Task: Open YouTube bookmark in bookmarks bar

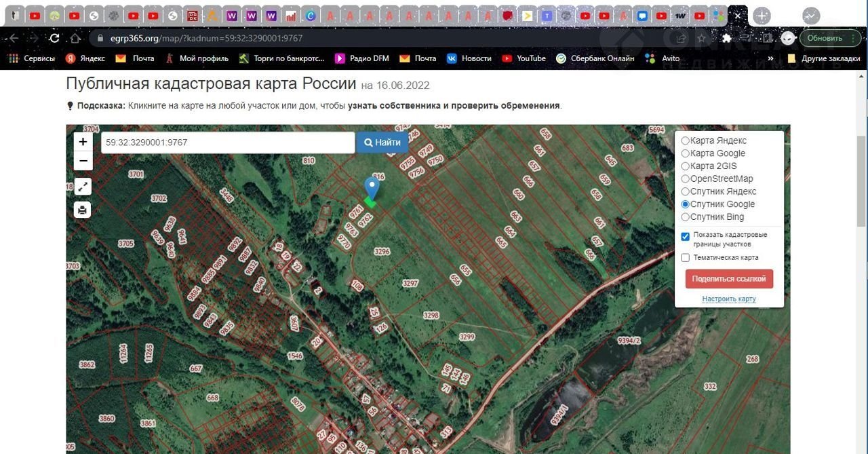Action: pos(524,58)
